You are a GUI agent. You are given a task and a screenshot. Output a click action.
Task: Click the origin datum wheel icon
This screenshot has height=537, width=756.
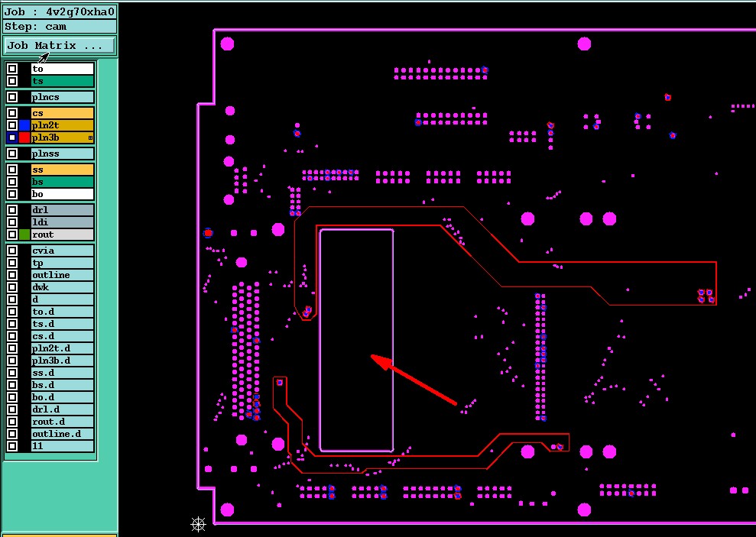coord(198,524)
